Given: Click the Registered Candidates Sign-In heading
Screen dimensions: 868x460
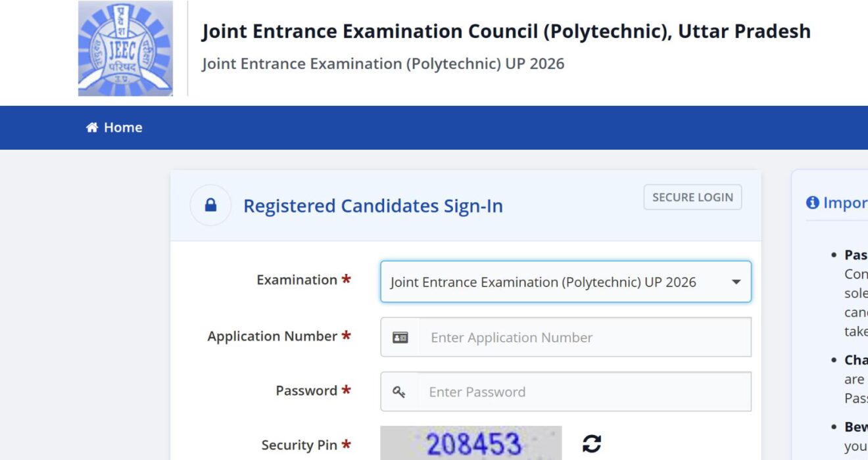Looking at the screenshot, I should (x=373, y=206).
